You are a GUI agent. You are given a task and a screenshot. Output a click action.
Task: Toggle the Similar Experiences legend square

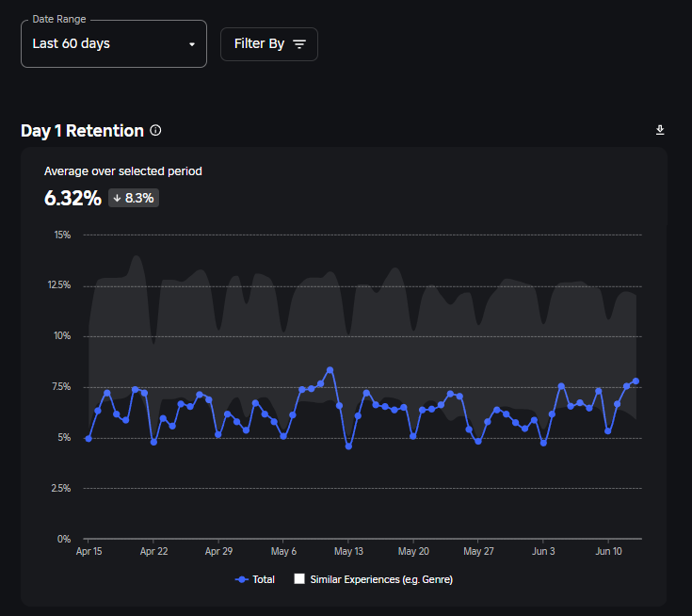click(299, 579)
